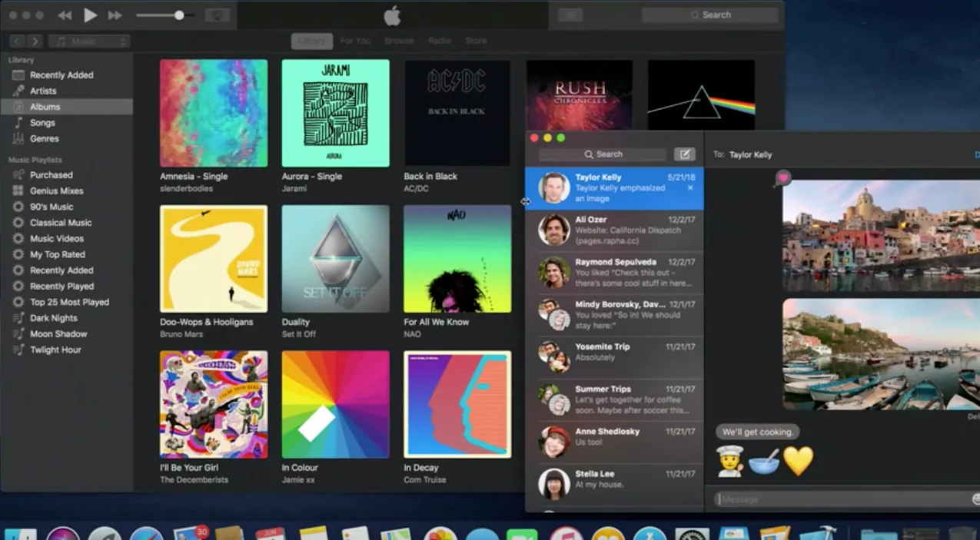This screenshot has width=980, height=540.
Task: Switch to the Library tab
Action: 311,41
